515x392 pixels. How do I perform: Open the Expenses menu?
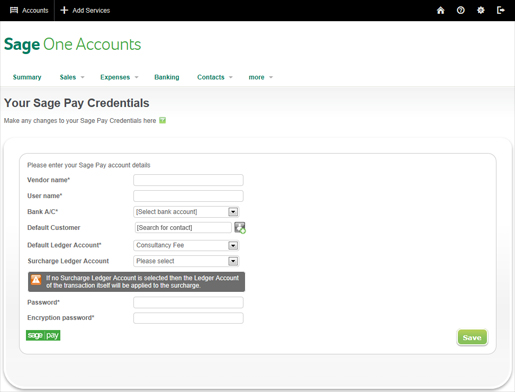[x=115, y=77]
